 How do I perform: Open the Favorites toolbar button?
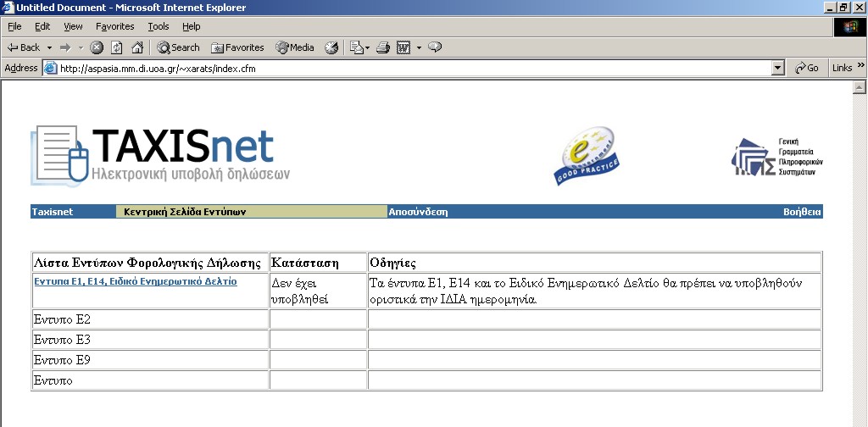237,48
